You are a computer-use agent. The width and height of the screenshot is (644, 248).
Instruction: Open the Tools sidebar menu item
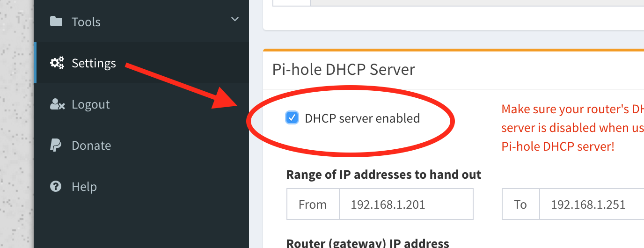coord(86,22)
